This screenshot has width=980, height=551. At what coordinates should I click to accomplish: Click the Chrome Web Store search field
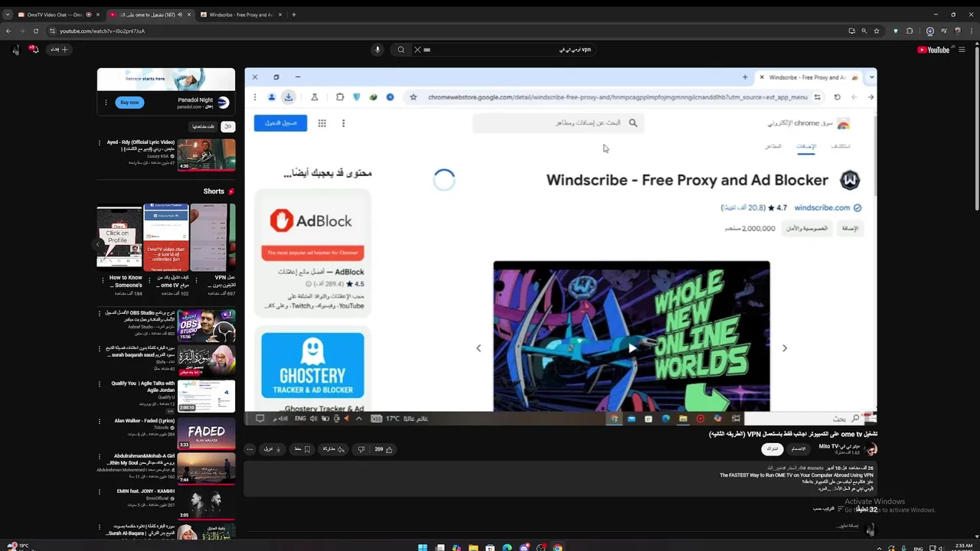[x=558, y=122]
